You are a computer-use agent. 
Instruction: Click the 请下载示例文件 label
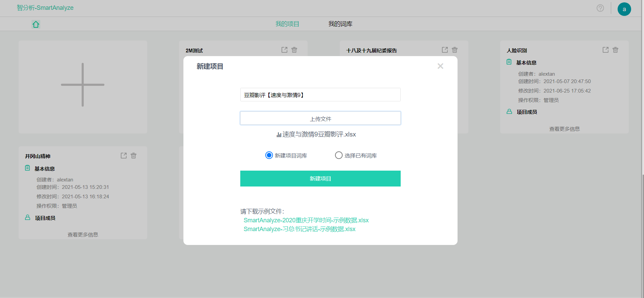click(262, 212)
